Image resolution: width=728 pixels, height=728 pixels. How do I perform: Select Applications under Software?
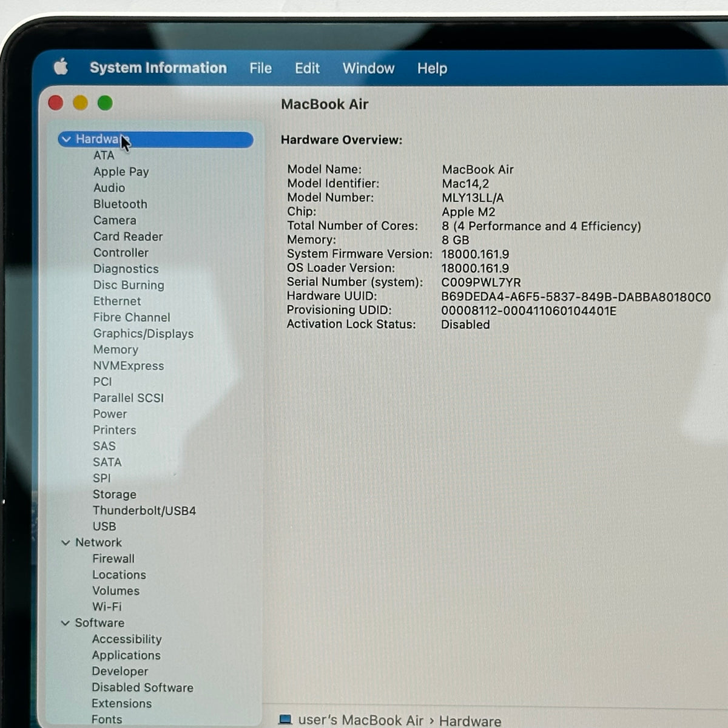click(126, 655)
